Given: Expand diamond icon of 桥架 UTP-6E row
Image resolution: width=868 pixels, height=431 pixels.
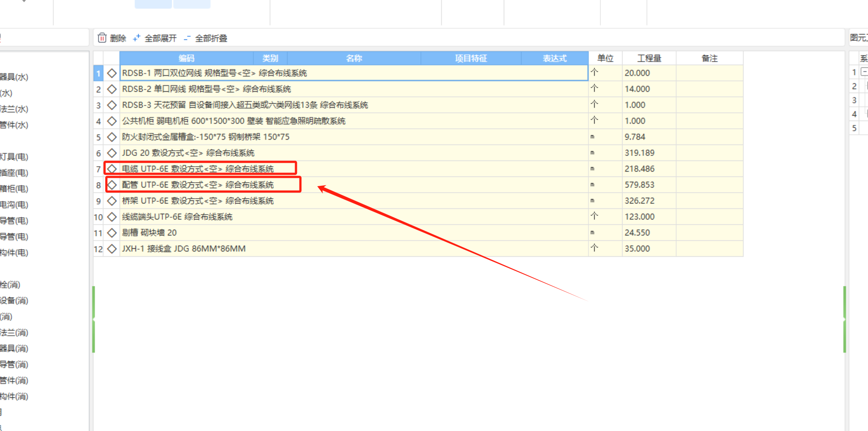Looking at the screenshot, I should (x=112, y=201).
